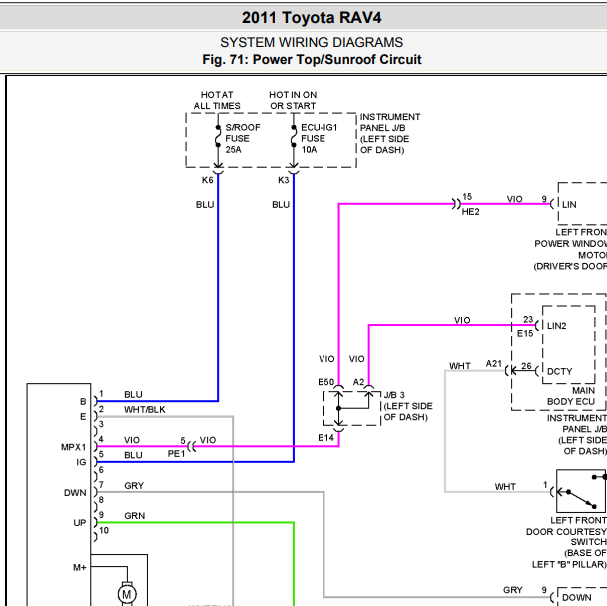This screenshot has height=606, width=607.
Task: Click the E15 connector label
Action: [525, 333]
